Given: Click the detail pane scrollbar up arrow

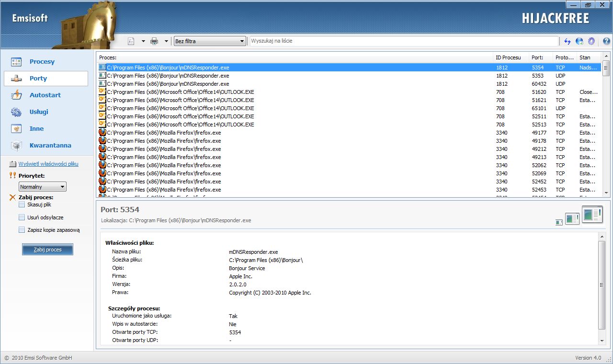Looking at the screenshot, I should [x=602, y=237].
